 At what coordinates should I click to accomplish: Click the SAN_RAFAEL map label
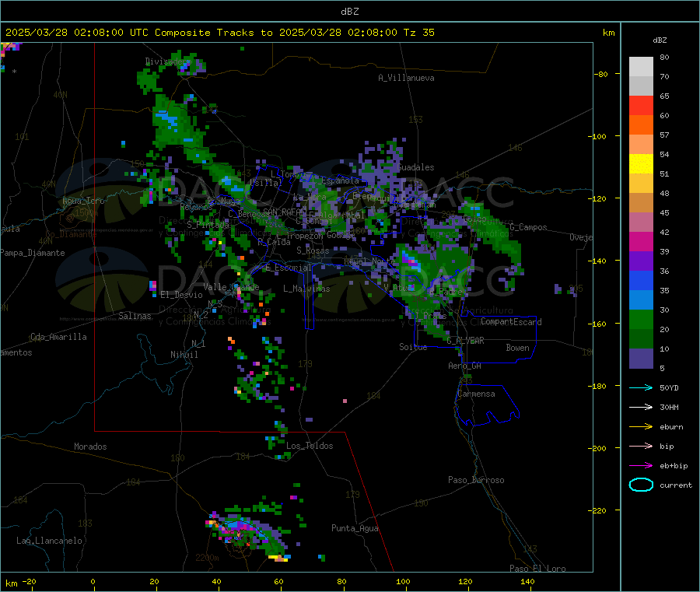285,212
